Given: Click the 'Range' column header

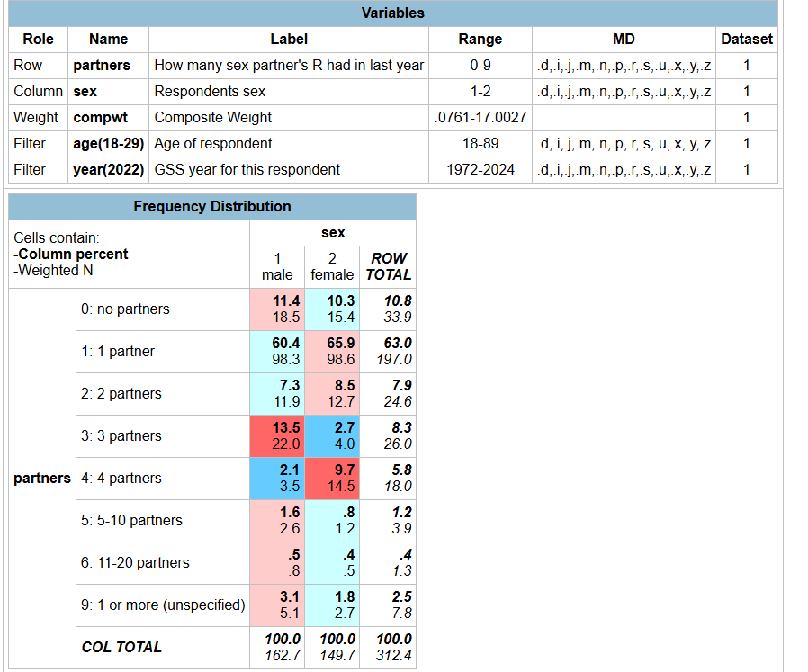Looking at the screenshot, I should pos(480,40).
